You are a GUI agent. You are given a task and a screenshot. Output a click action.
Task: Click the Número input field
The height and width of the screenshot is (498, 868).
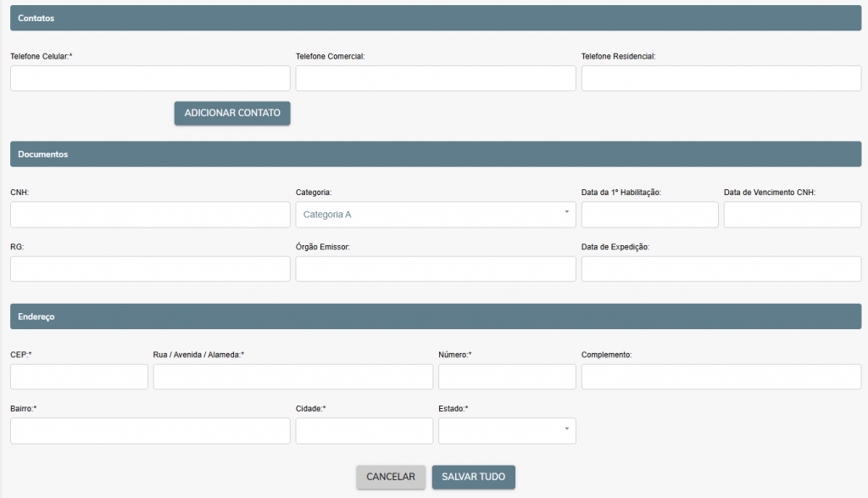pyautogui.click(x=507, y=377)
